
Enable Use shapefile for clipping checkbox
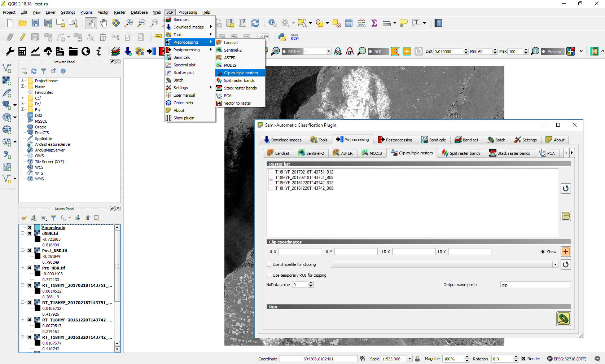269,264
